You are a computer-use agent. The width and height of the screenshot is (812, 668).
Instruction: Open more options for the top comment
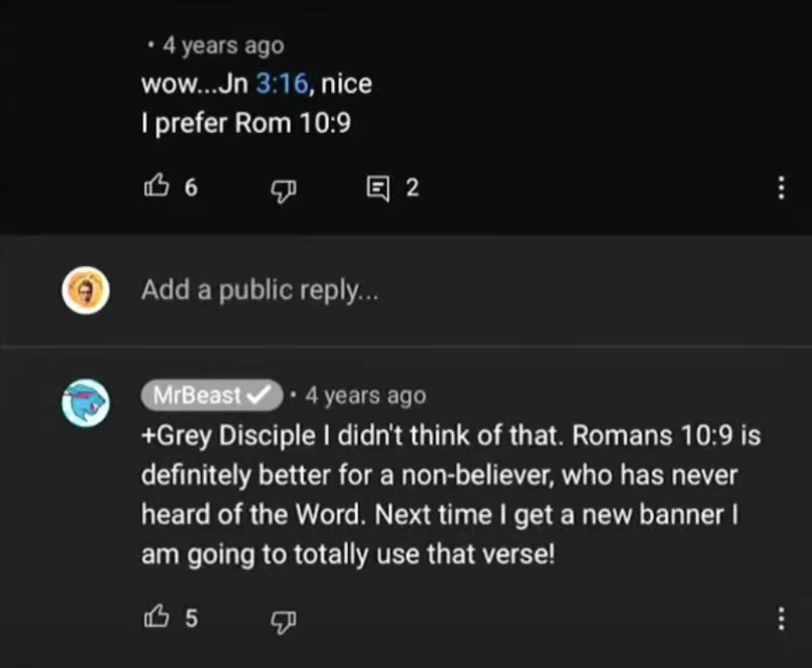pyautogui.click(x=780, y=188)
